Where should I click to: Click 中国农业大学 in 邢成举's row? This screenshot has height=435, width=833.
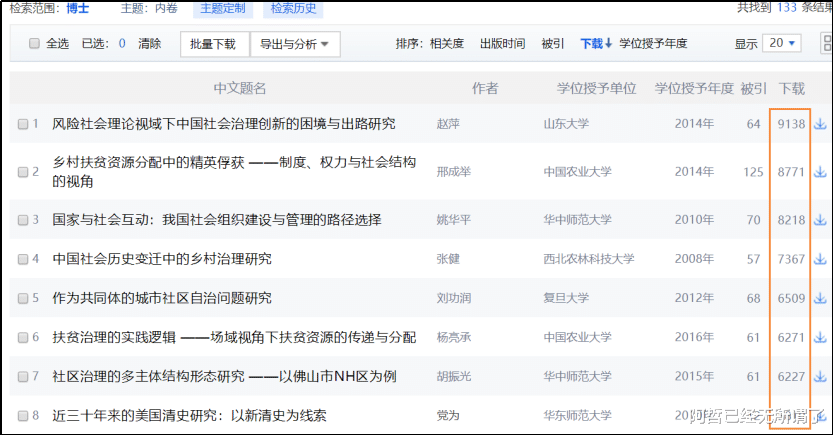pos(577,172)
